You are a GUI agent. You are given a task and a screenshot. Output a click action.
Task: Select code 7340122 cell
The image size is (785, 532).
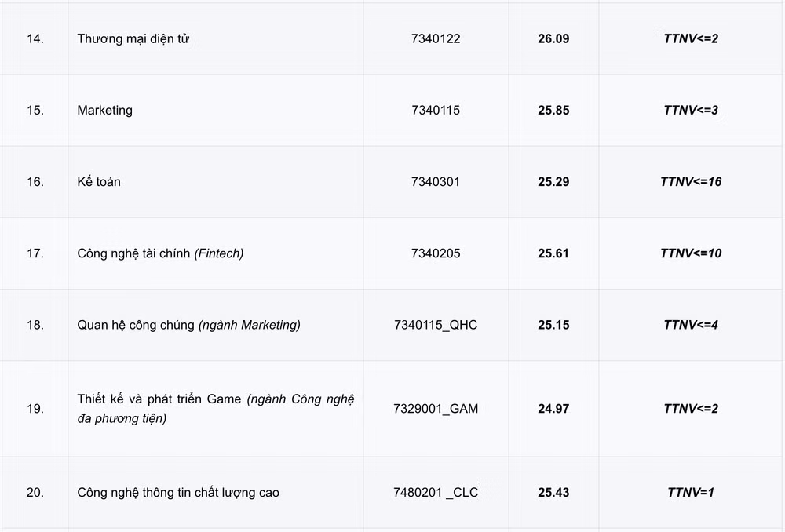[x=436, y=38]
